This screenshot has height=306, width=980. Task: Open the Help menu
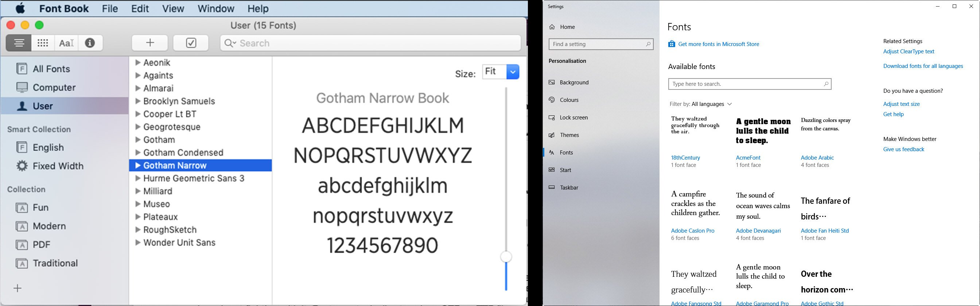(258, 8)
